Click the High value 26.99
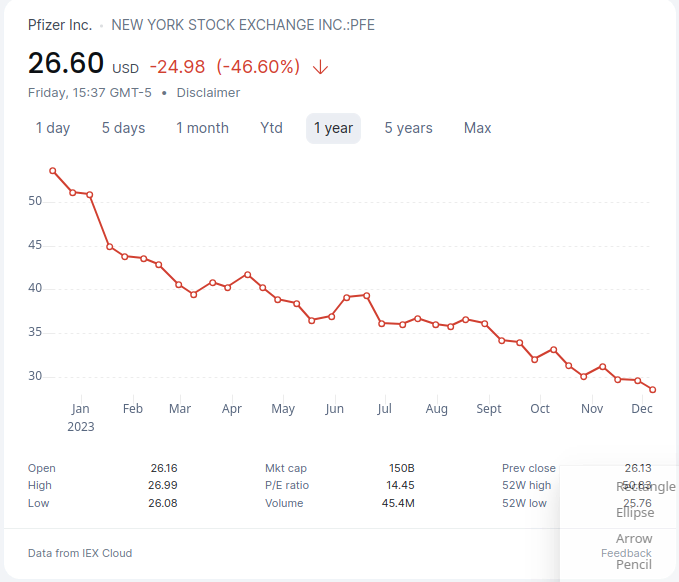Screen dimensions: 679x582 click(163, 485)
